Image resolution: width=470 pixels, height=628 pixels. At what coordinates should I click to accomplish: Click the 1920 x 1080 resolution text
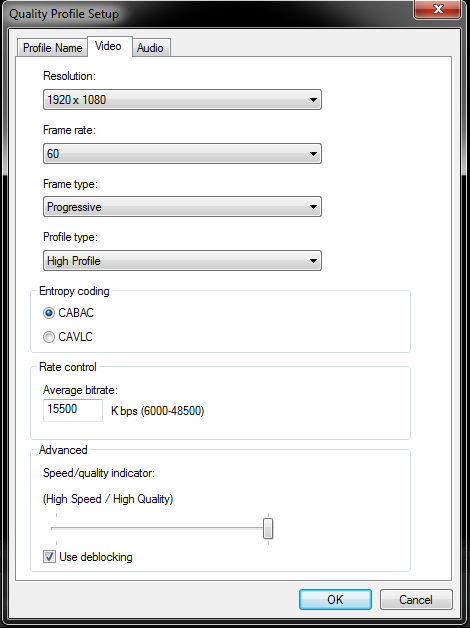pos(77,100)
